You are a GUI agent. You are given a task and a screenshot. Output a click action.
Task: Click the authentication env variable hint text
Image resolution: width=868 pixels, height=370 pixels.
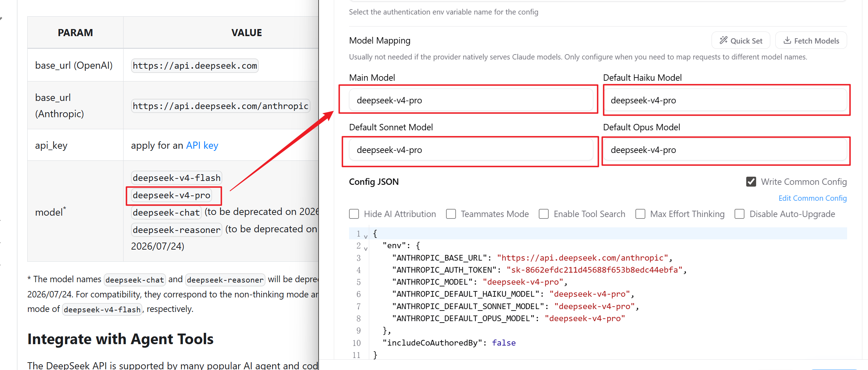coord(444,12)
